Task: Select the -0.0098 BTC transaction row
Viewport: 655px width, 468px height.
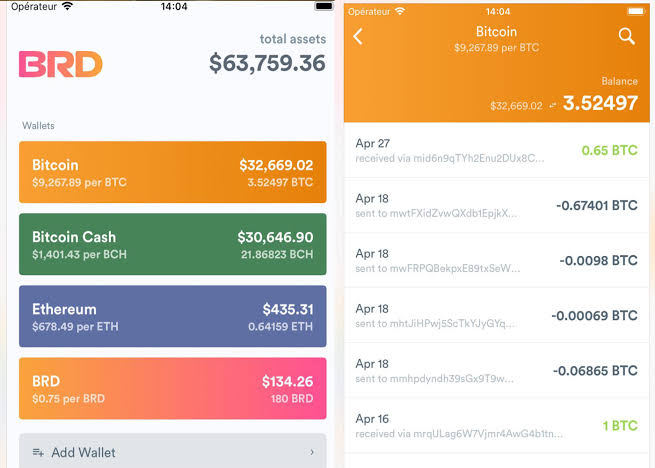Action: [497, 261]
